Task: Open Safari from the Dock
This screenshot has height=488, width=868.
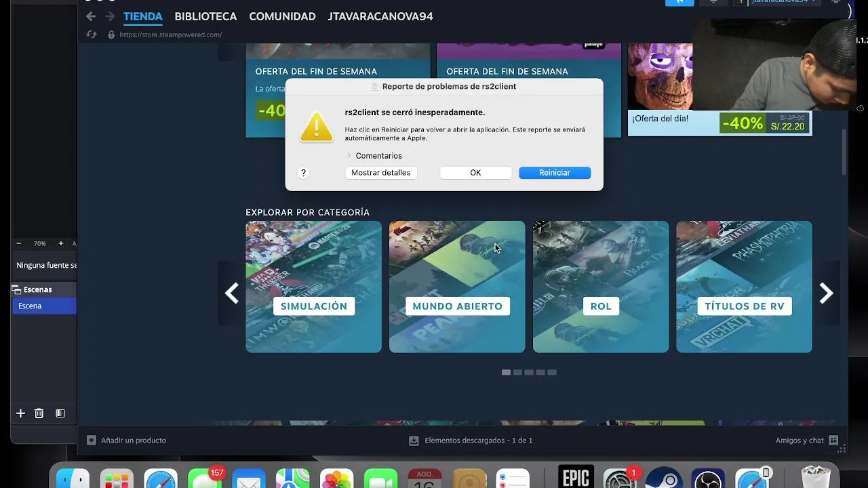Action: click(x=161, y=480)
